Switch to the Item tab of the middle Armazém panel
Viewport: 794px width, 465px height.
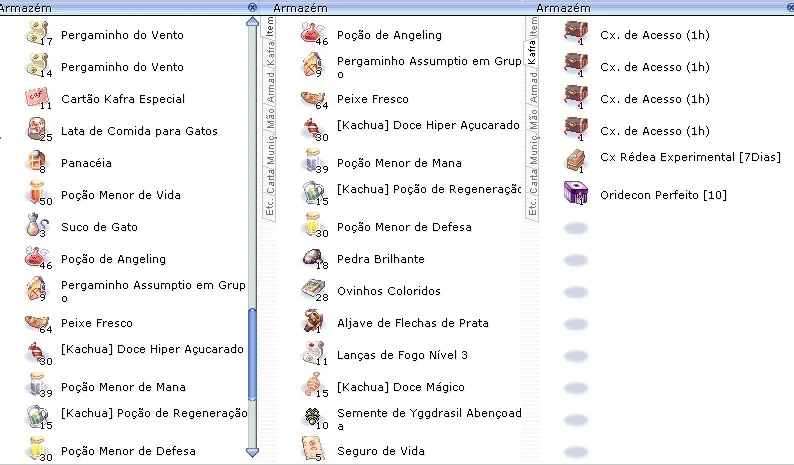click(533, 25)
